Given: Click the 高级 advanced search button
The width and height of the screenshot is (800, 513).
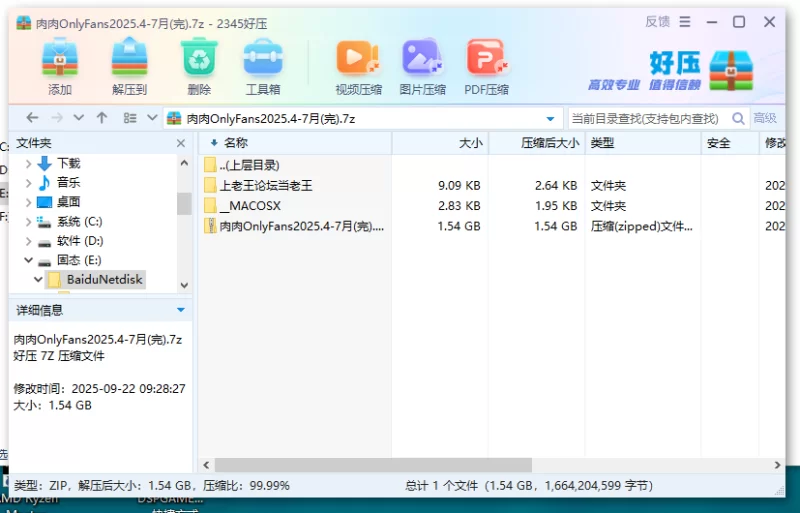Looking at the screenshot, I should (765, 118).
